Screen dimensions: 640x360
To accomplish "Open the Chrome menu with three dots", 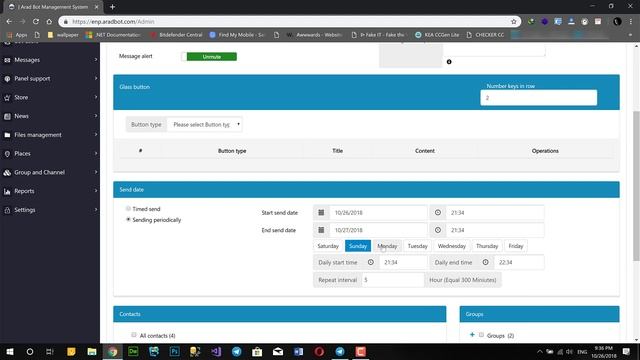I will (x=631, y=21).
